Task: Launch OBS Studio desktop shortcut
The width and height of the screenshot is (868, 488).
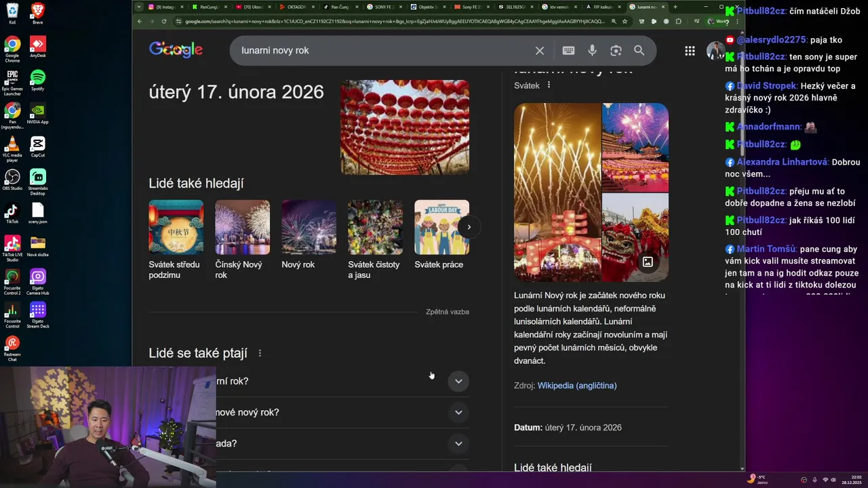Action: click(12, 180)
